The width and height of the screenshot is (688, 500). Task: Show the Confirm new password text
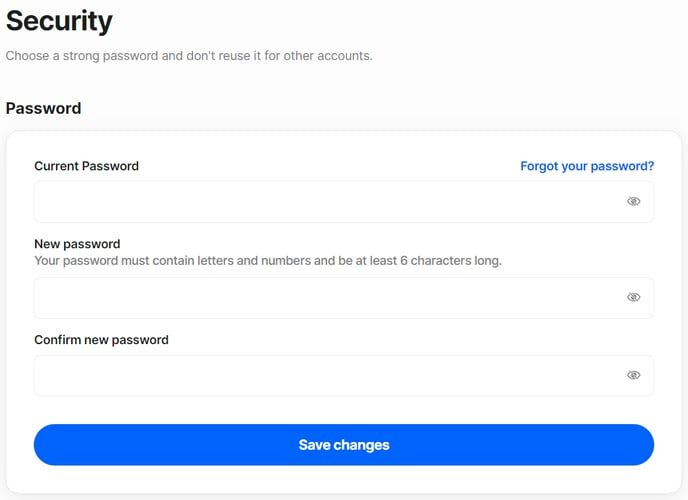point(633,375)
